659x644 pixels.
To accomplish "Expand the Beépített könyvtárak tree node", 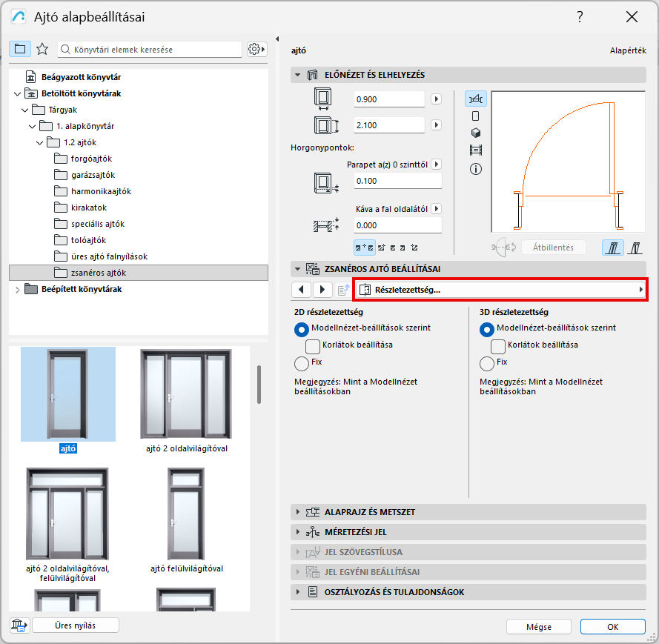I will [17, 290].
